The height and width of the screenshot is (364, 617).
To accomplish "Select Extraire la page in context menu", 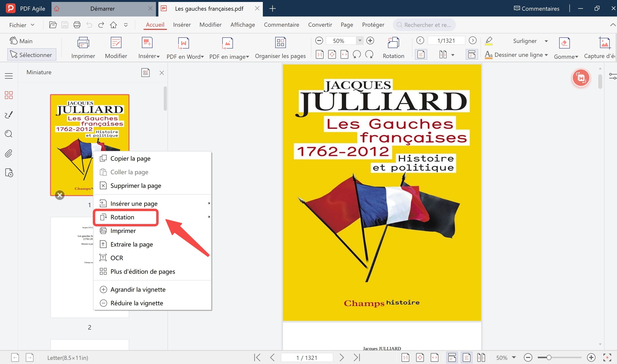I will (152, 244).
